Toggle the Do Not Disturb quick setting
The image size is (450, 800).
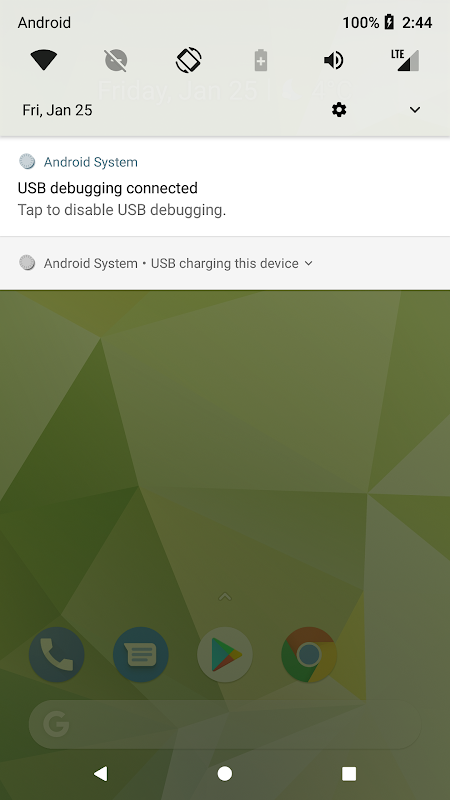tap(116, 61)
